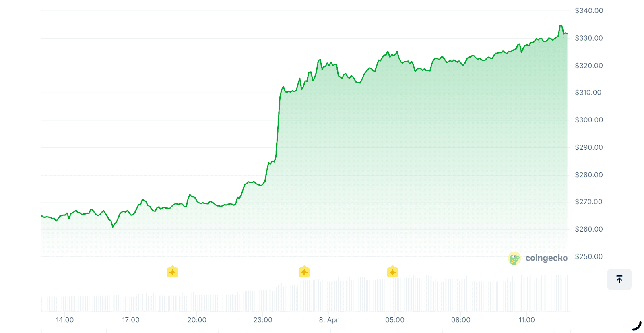Click the 05:00 time axis label
This screenshot has width=644, height=333.
point(395,320)
